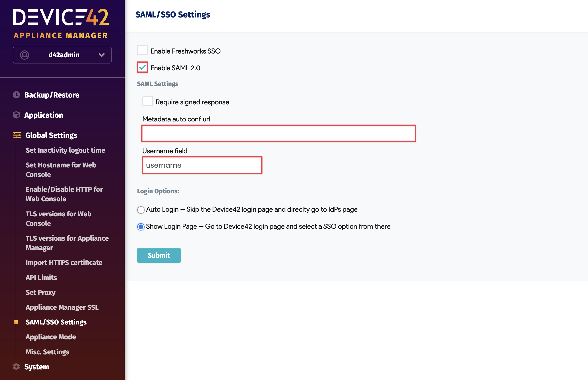Click the cube icon next to Application
Screen dimensions: 588x380
click(16, 115)
